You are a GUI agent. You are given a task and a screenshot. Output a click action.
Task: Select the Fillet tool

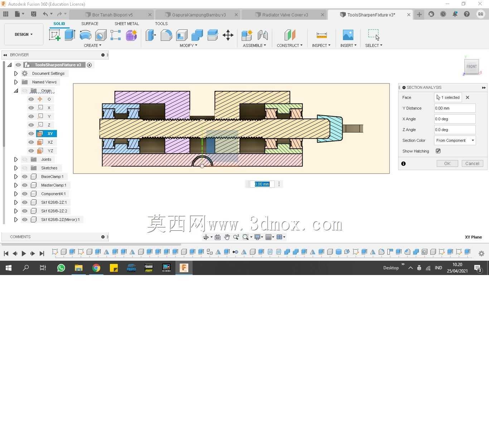[166, 35]
